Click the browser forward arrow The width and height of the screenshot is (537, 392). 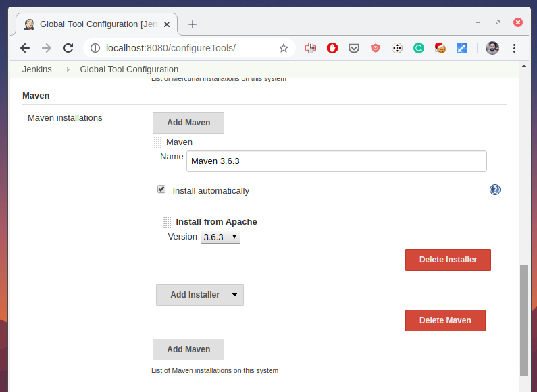[46, 48]
